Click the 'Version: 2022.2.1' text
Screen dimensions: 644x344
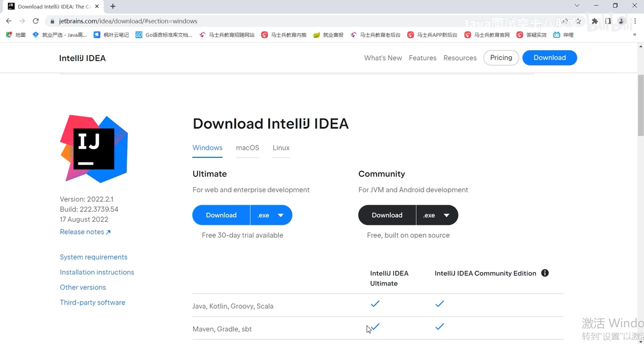pyautogui.click(x=86, y=199)
